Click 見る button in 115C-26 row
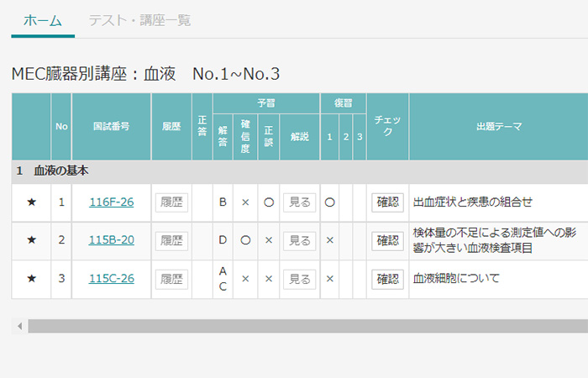 [299, 279]
